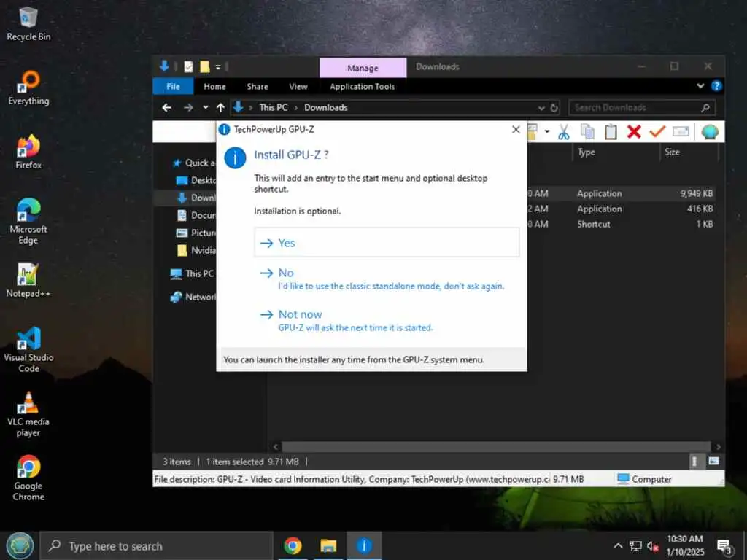Image resolution: width=747 pixels, height=560 pixels.
Task: Select the Not now option
Action: tap(387, 320)
